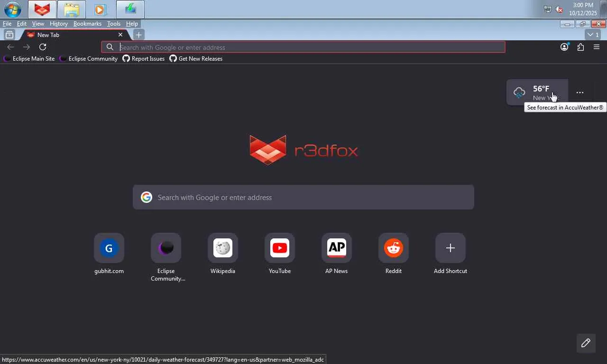Go forward one page
Screen dimensions: 607x364
(27, 47)
